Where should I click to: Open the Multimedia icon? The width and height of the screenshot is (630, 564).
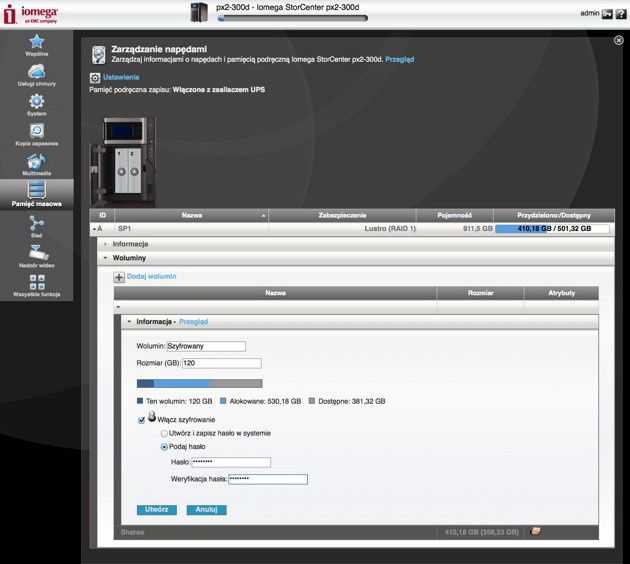(37, 161)
